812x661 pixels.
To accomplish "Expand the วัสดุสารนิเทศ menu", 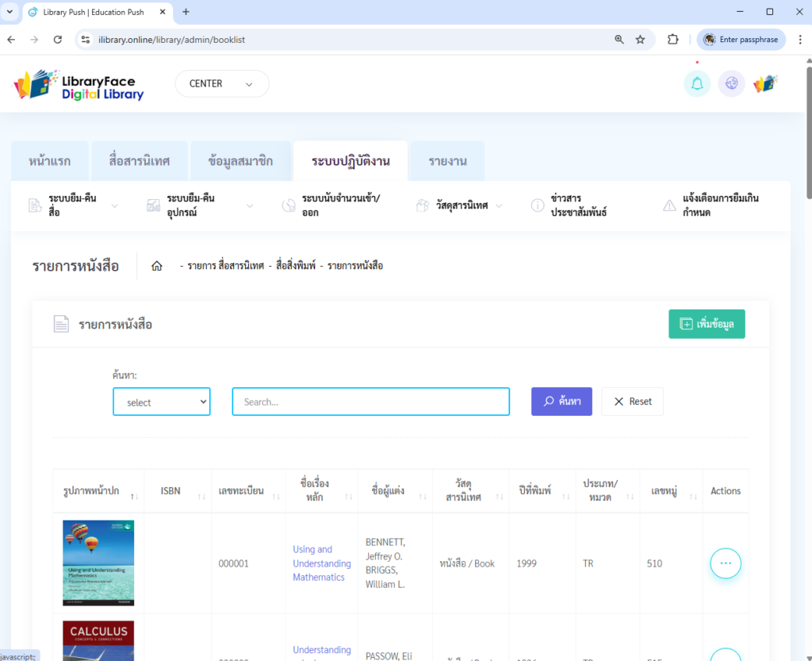I will 460,206.
